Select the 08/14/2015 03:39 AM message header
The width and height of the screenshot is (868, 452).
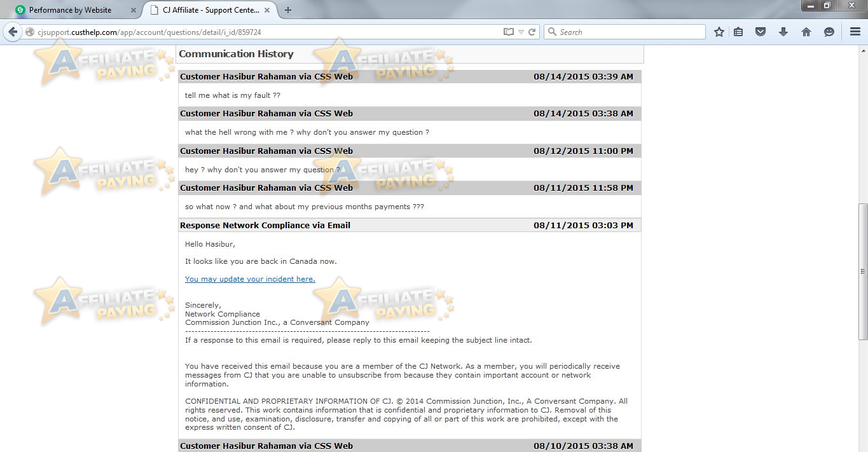[410, 76]
